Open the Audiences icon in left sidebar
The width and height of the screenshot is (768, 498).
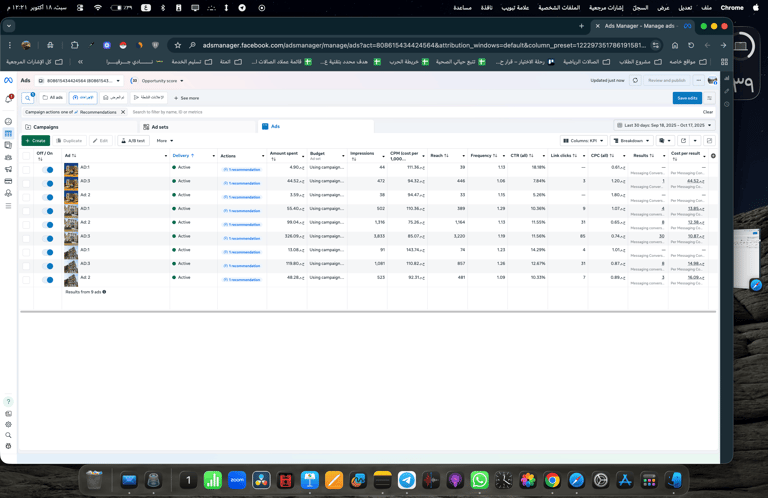[9, 158]
